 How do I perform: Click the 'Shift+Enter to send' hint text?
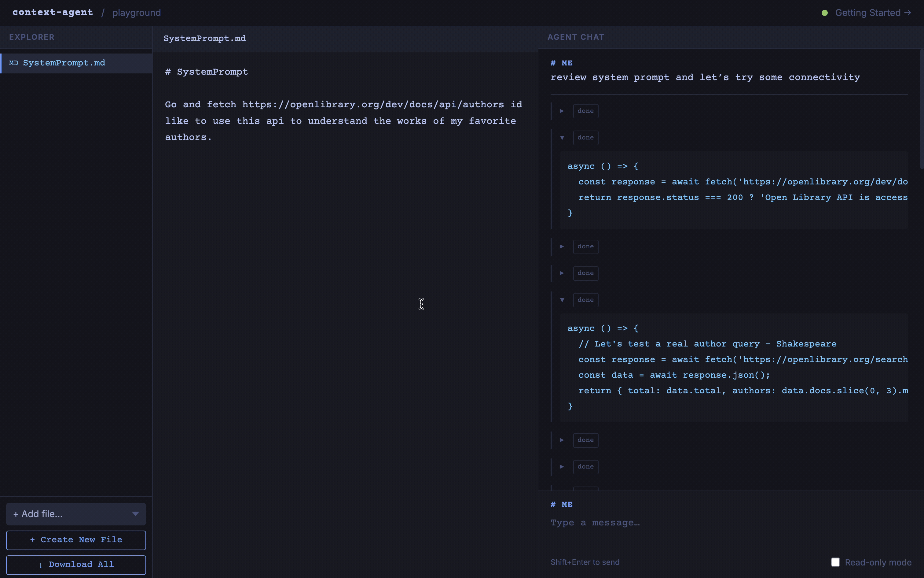click(x=585, y=562)
